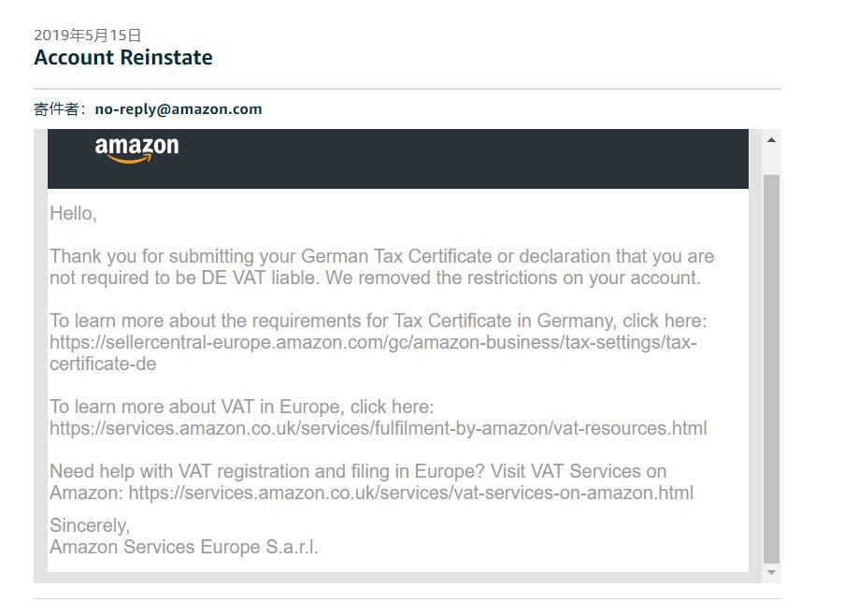This screenshot has width=858, height=616.
Task: Click the Sincerely closing text
Action: [89, 526]
